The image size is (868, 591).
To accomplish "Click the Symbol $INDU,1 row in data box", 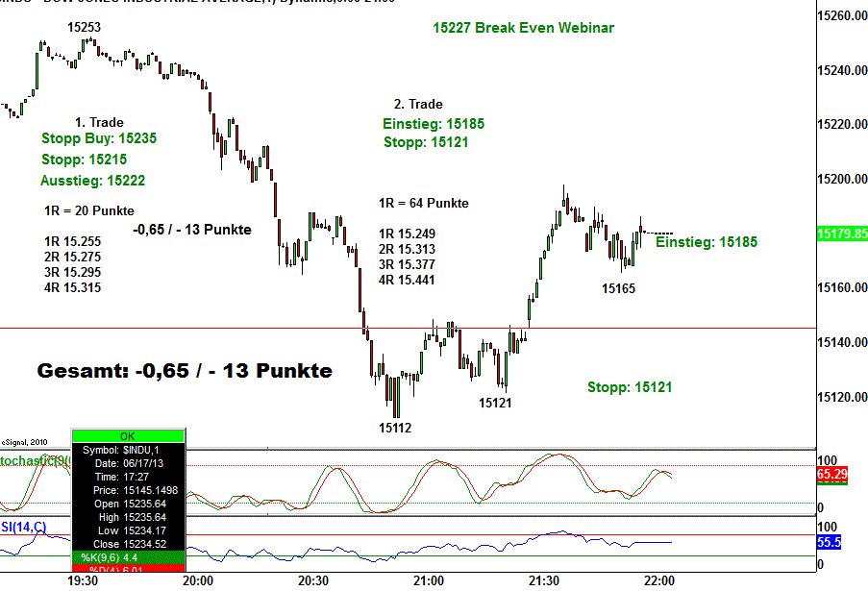I will click(129, 450).
